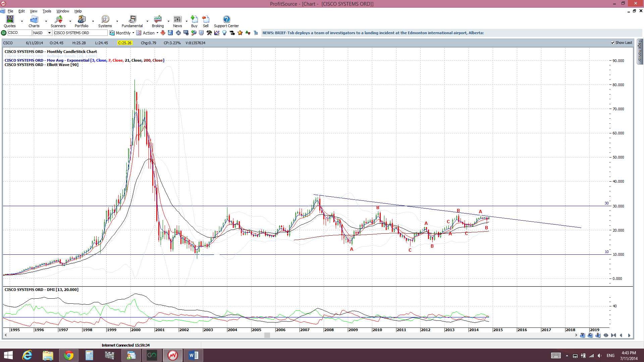Open the Help menu
Viewport: 644px width, 362px height.
pos(78,11)
